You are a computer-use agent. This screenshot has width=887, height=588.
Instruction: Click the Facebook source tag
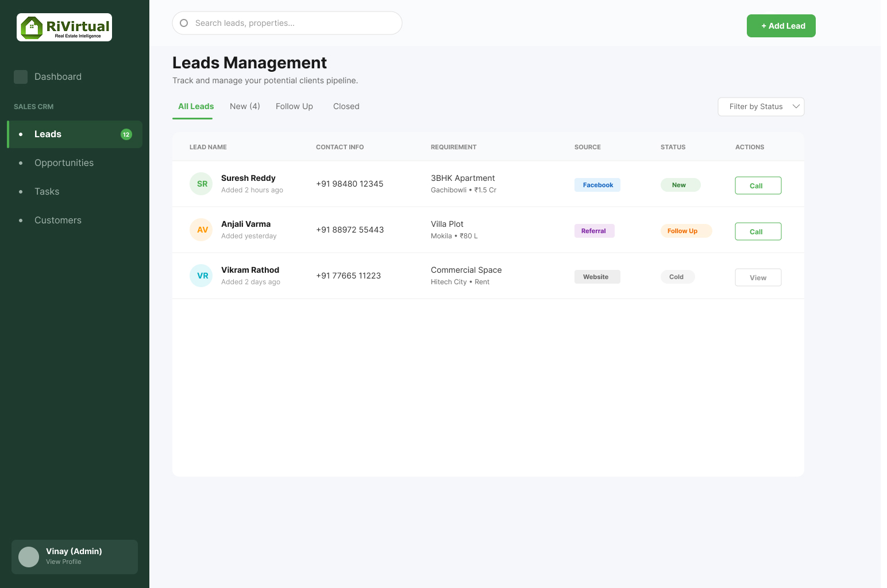click(597, 185)
